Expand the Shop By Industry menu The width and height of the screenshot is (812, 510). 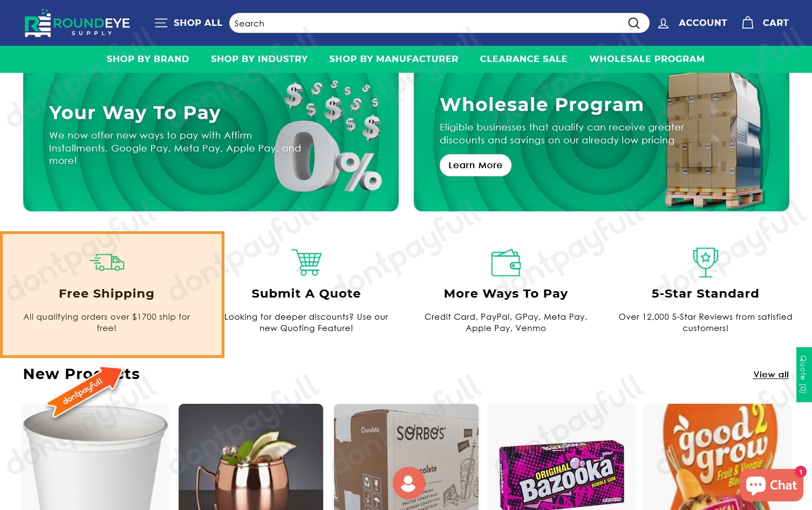pos(259,59)
